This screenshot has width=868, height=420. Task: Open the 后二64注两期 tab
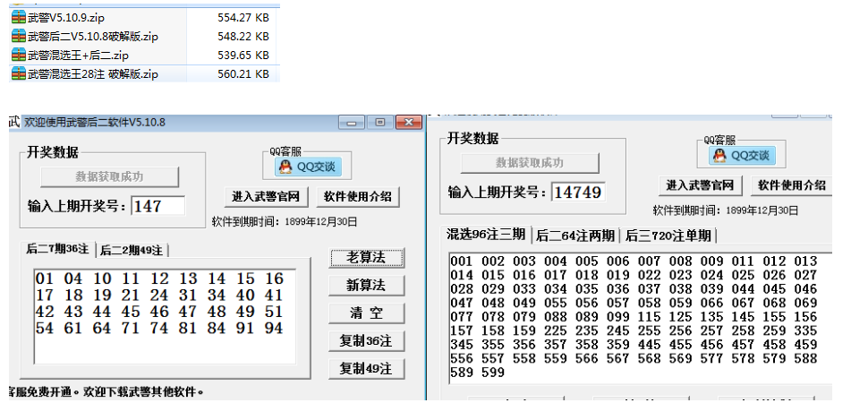[x=575, y=236]
